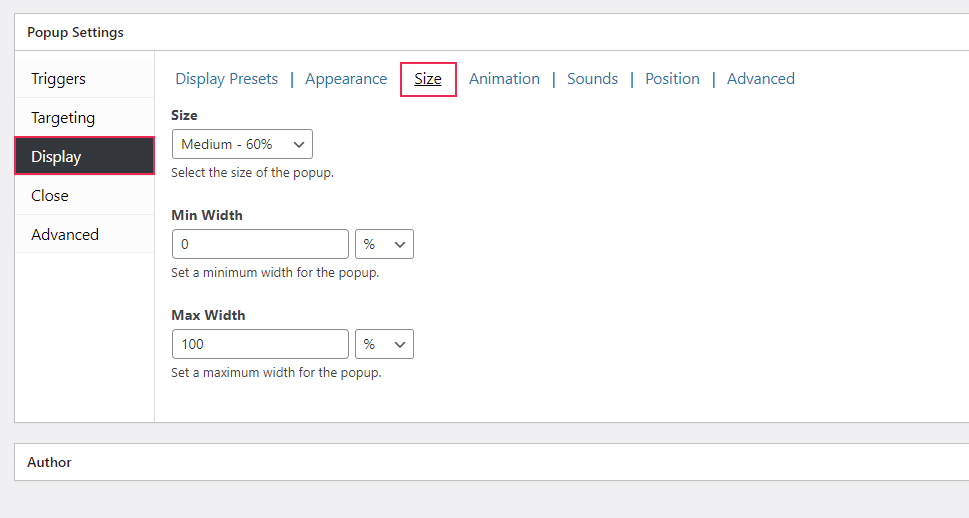Select the Size sub-tab
Screen dimensions: 969x518
click(x=428, y=79)
